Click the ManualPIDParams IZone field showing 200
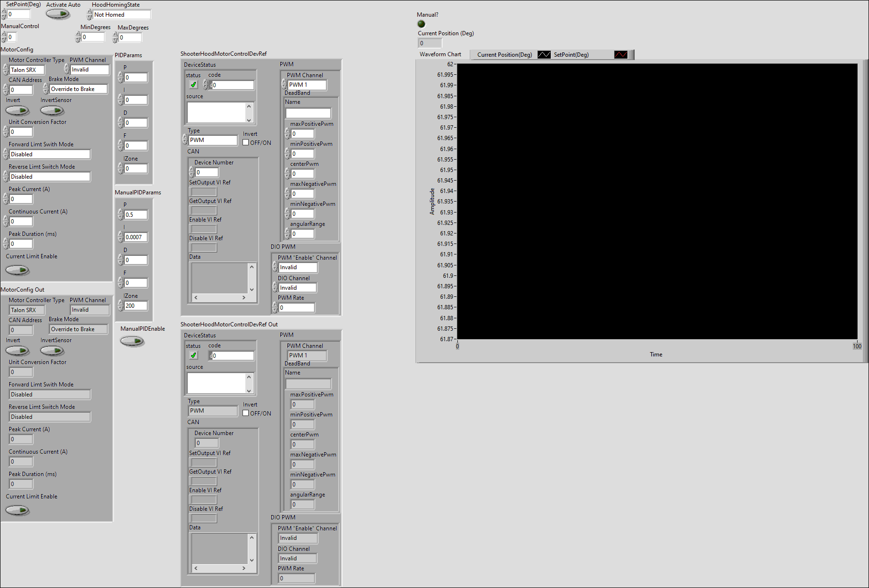869x588 pixels. point(135,306)
